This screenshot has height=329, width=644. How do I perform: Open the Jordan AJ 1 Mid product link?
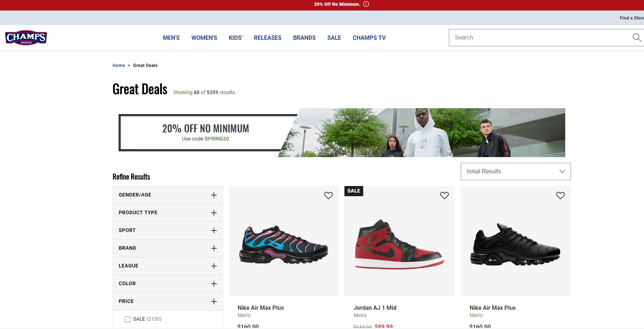[375, 308]
